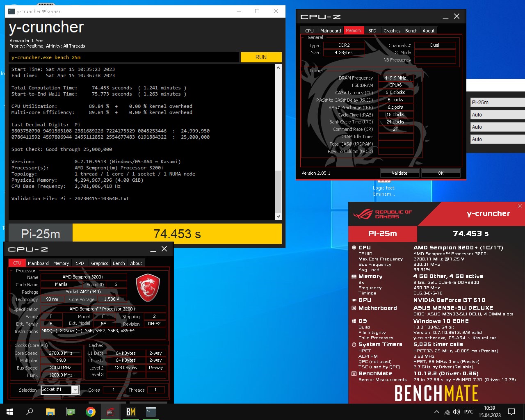
Task: Open Graphics tab in lower CPU-Z window
Action: tap(100, 263)
